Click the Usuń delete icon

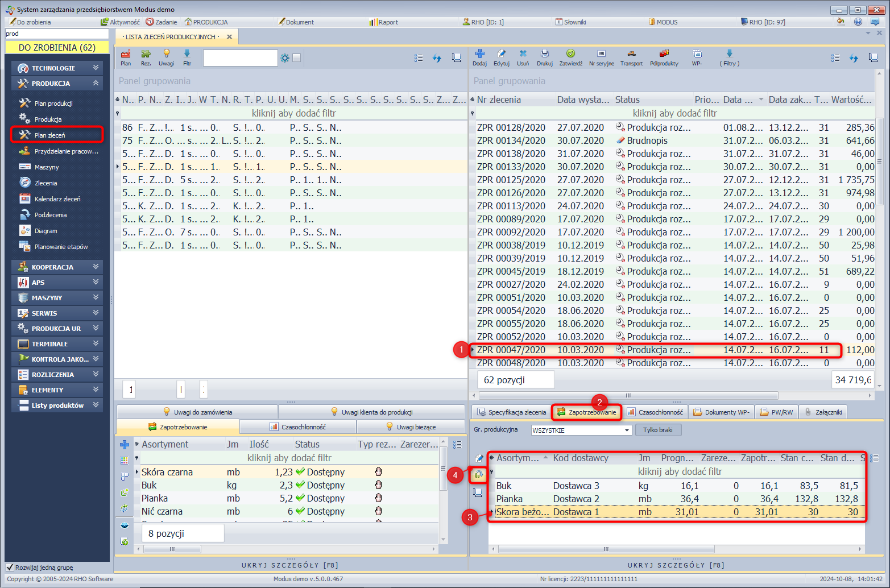[x=523, y=54]
